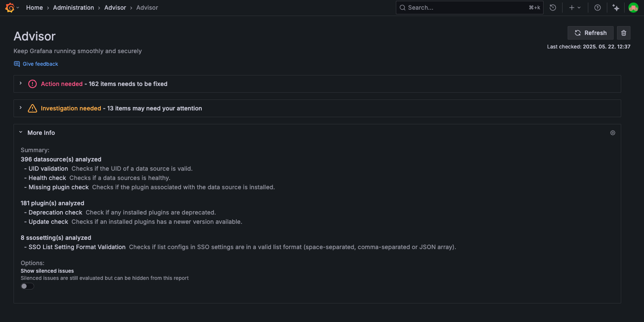Open the help icon in the top bar

click(x=598, y=7)
